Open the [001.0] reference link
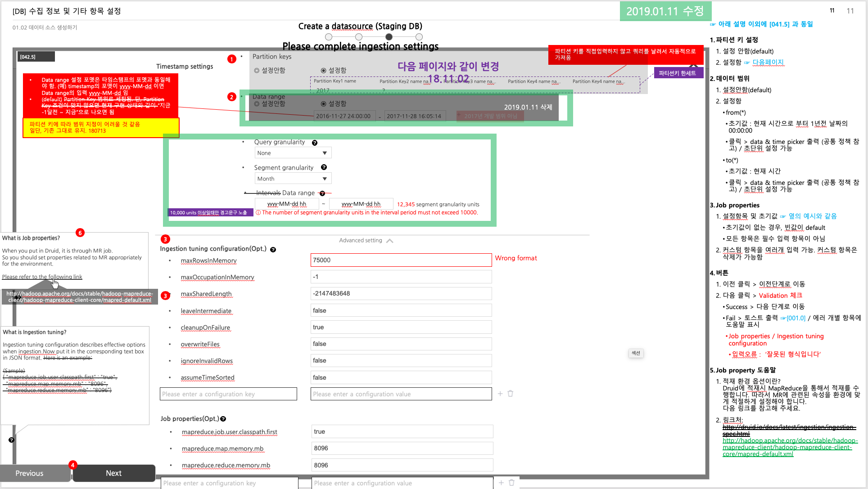 [x=796, y=318]
